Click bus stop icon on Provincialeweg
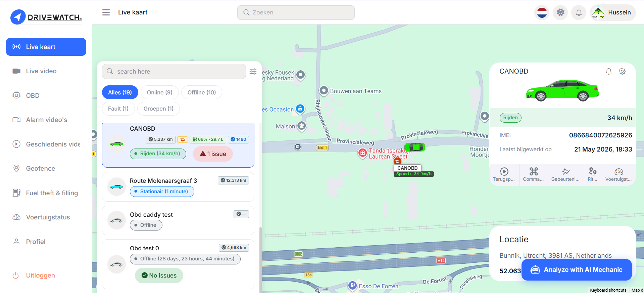The width and height of the screenshot is (644, 293). [x=298, y=147]
